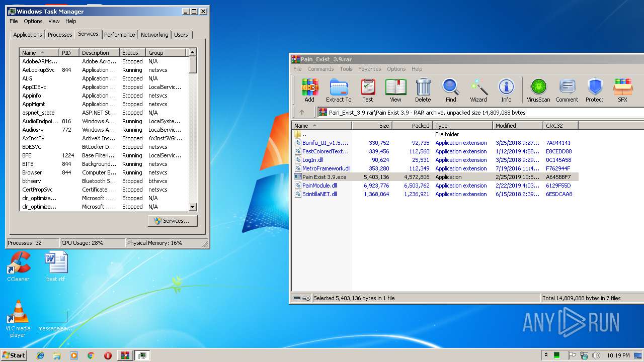
Task: Click the SFX toolbar icon
Action: [623, 90]
